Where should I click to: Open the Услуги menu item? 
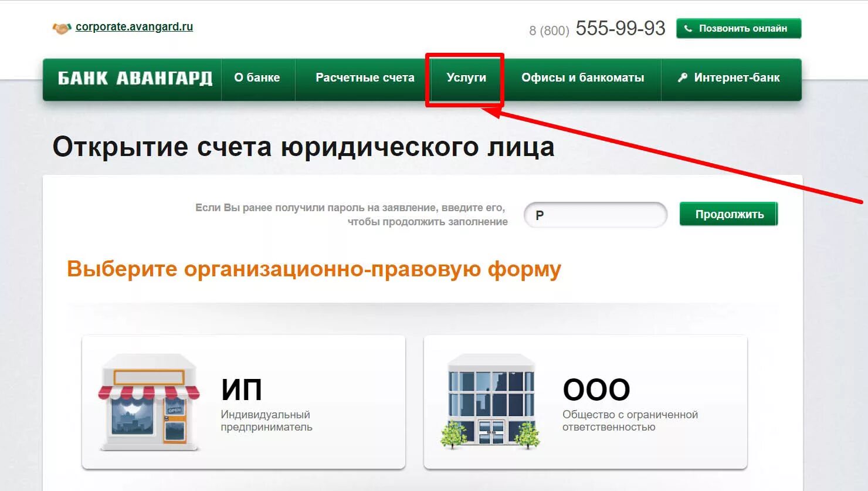(465, 77)
